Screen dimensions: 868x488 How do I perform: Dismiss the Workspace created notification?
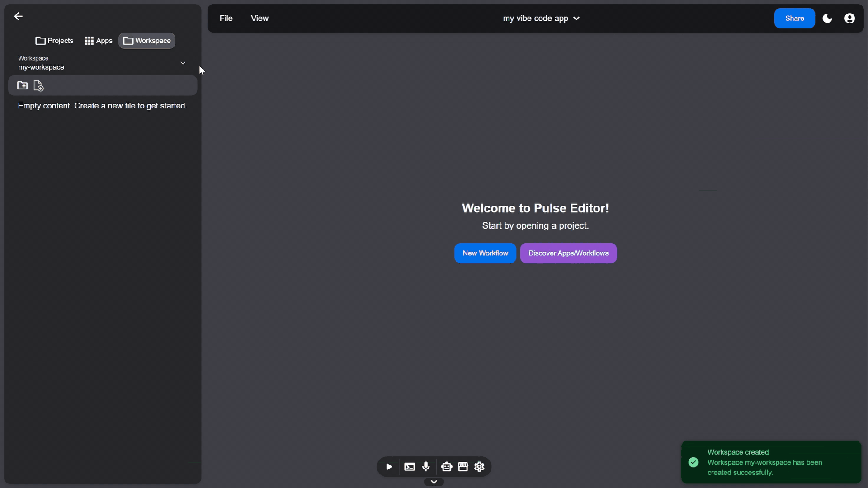[771, 462]
